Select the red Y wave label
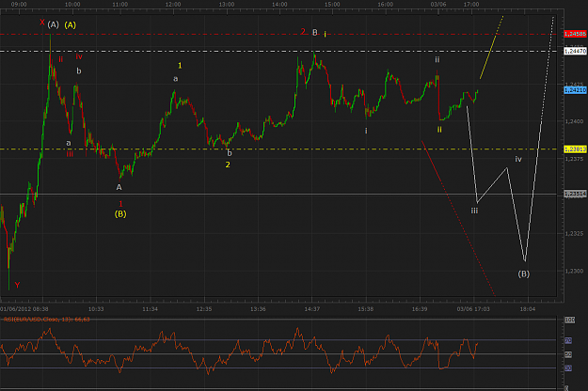The image size is (588, 391). [17, 285]
